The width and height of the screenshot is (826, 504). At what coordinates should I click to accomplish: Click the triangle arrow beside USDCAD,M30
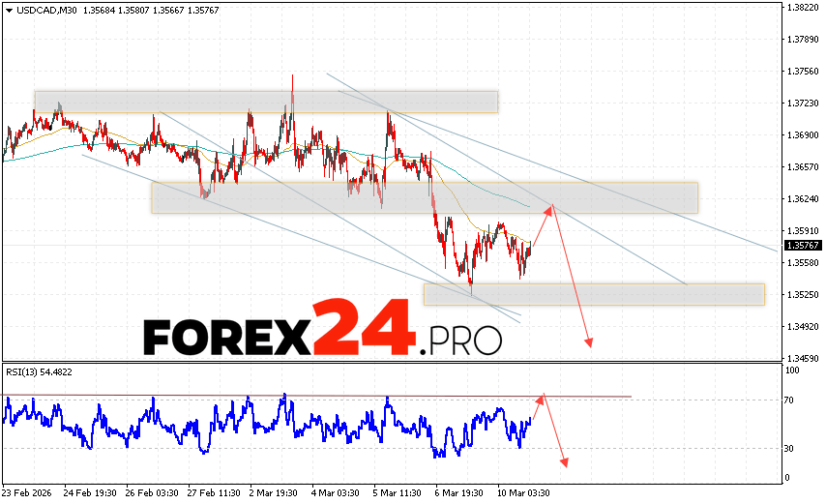8,10
